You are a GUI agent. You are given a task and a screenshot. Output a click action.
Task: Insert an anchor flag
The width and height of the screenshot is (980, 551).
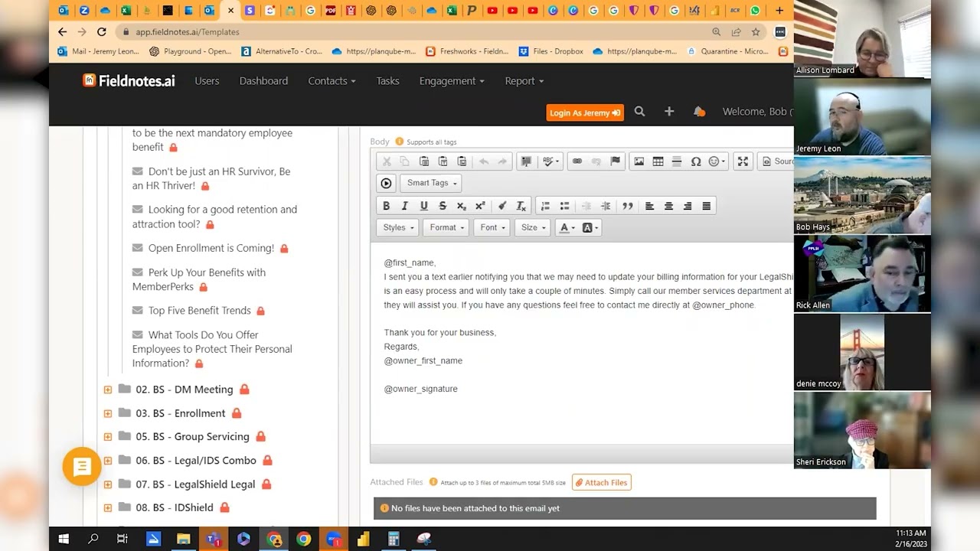pos(615,161)
